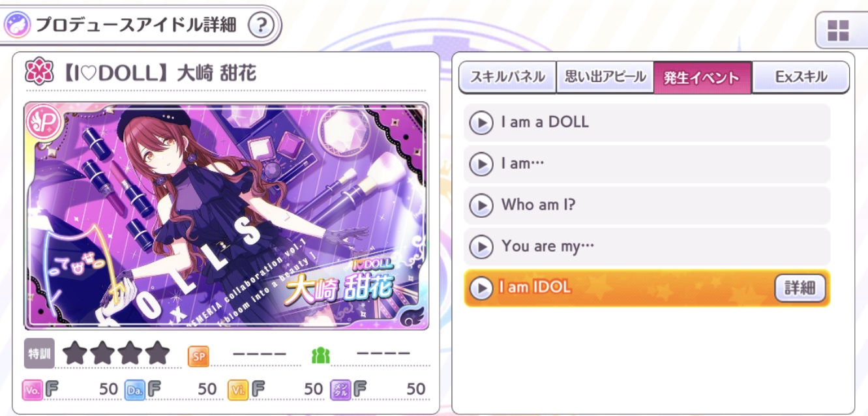Click the blue Da. stat icon

click(x=134, y=389)
